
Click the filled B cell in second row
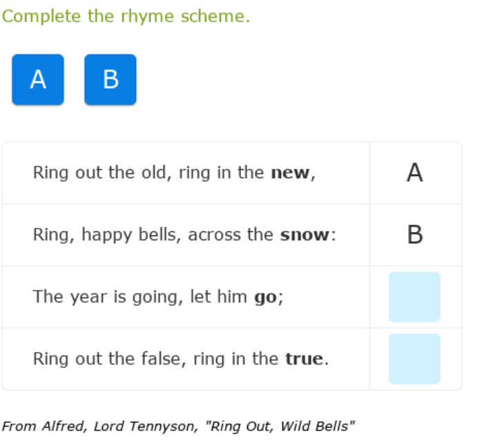click(x=414, y=235)
